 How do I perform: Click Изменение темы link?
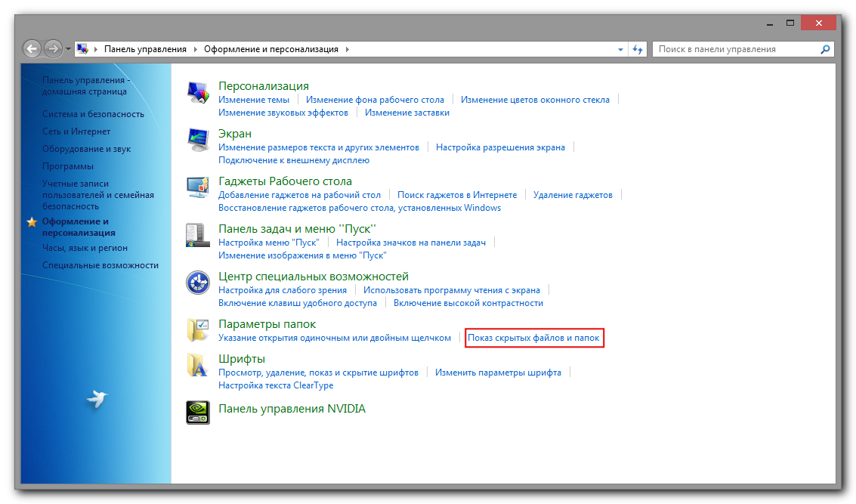click(254, 100)
